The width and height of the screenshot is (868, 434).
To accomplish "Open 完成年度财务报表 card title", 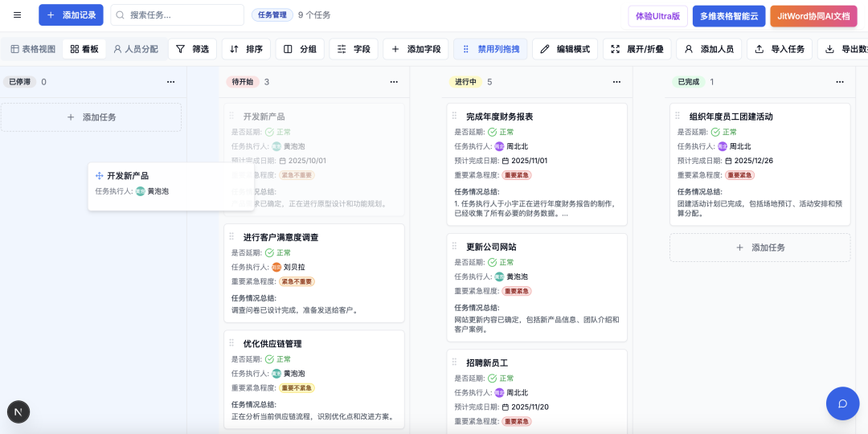I will coord(499,117).
